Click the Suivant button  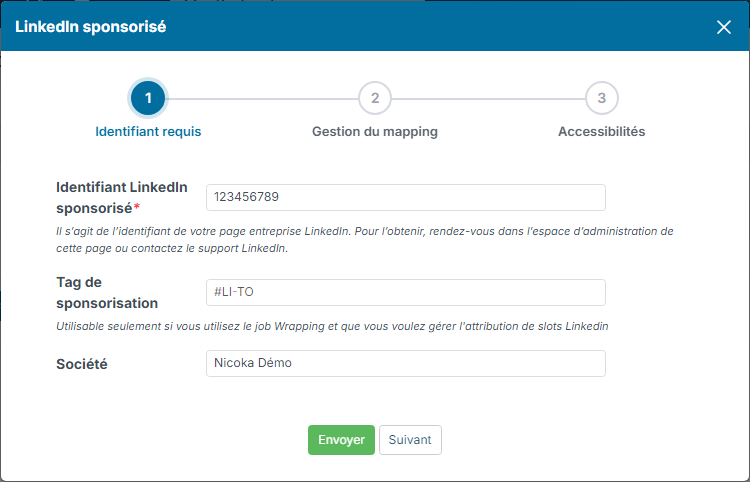coord(410,440)
